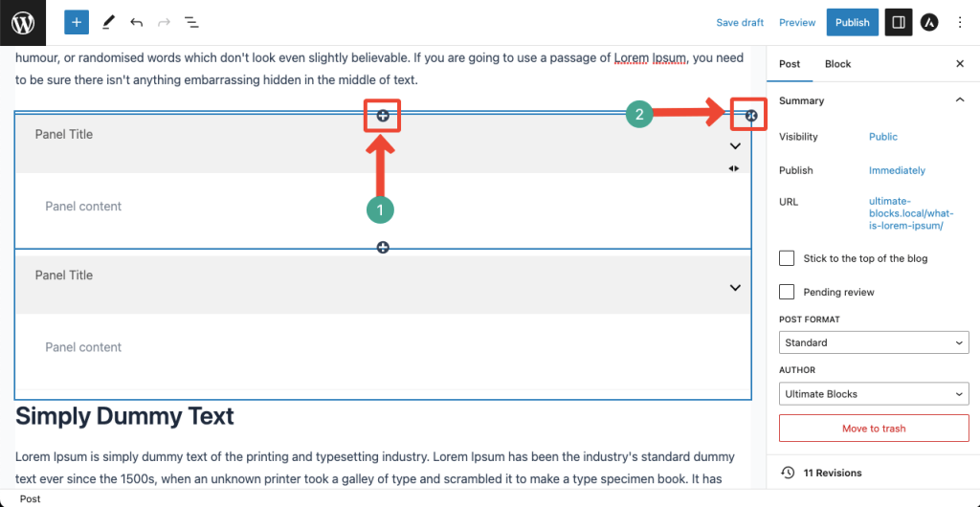Screen dimensions: 980x507
Task: Click the Undo arrow icon
Action: coord(136,22)
